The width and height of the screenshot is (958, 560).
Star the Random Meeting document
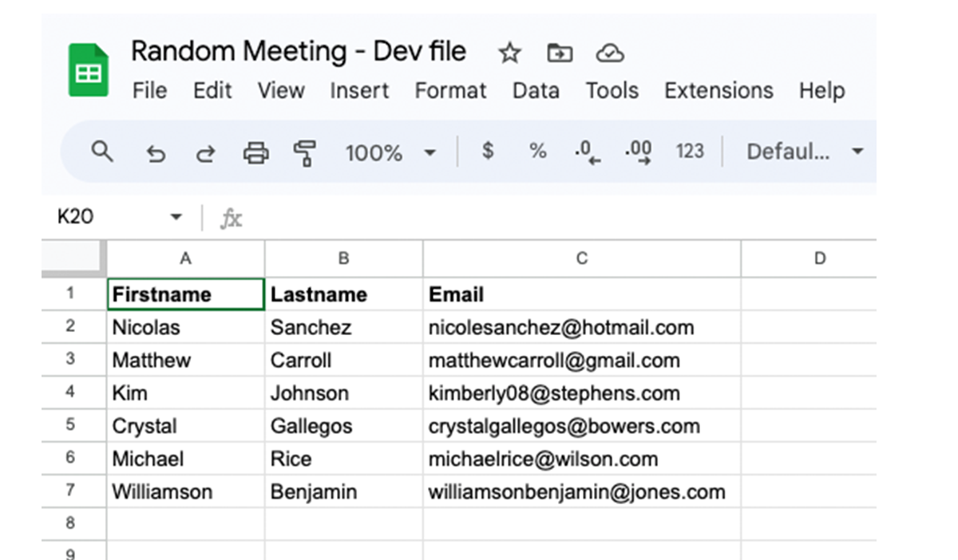coord(509,53)
